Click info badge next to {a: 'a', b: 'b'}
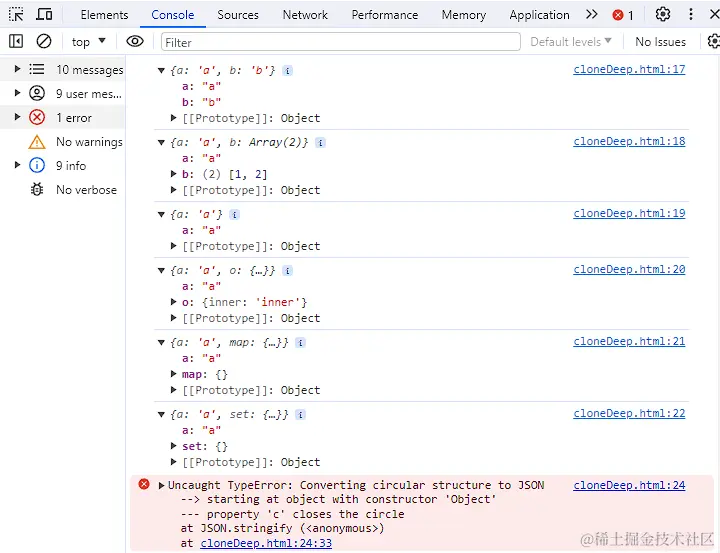The width and height of the screenshot is (720, 553). (287, 70)
